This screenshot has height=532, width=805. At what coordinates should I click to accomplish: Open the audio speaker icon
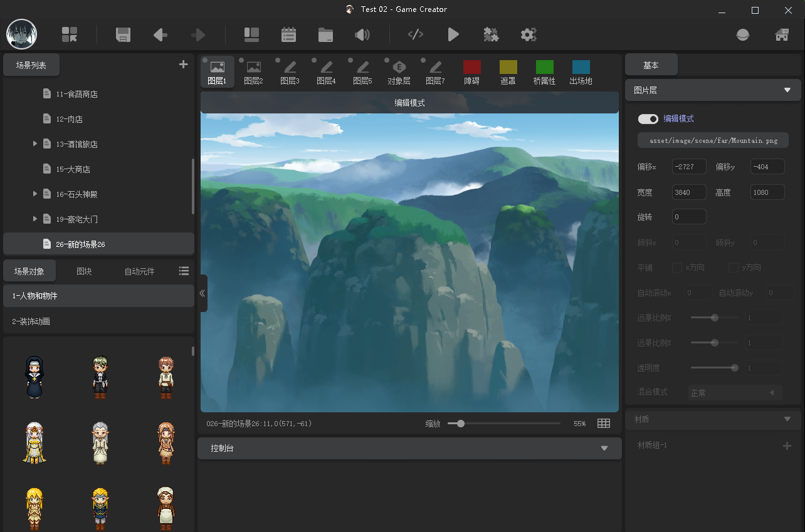coord(362,34)
